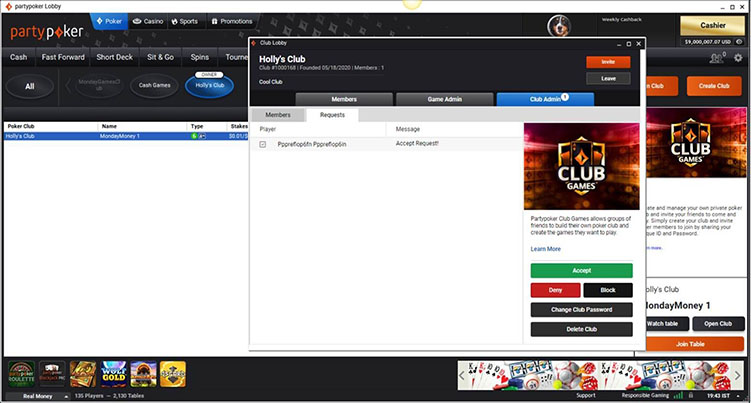
Task: Click the table type icons in MondayMoney row
Action: pyautogui.click(x=198, y=136)
